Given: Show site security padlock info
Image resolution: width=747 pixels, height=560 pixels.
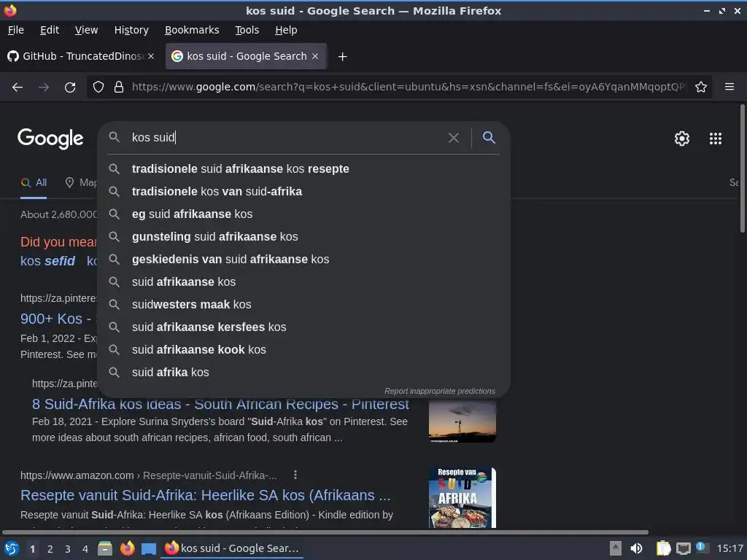Looking at the screenshot, I should (x=119, y=87).
